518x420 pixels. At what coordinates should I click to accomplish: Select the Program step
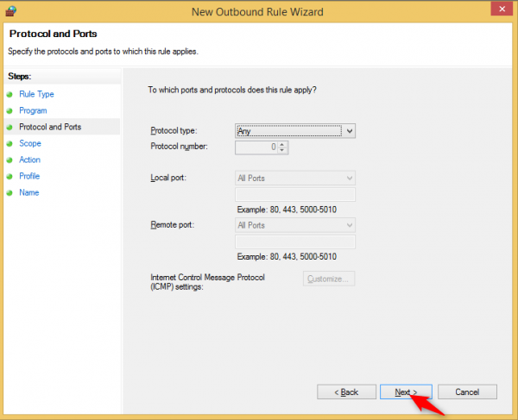[33, 110]
